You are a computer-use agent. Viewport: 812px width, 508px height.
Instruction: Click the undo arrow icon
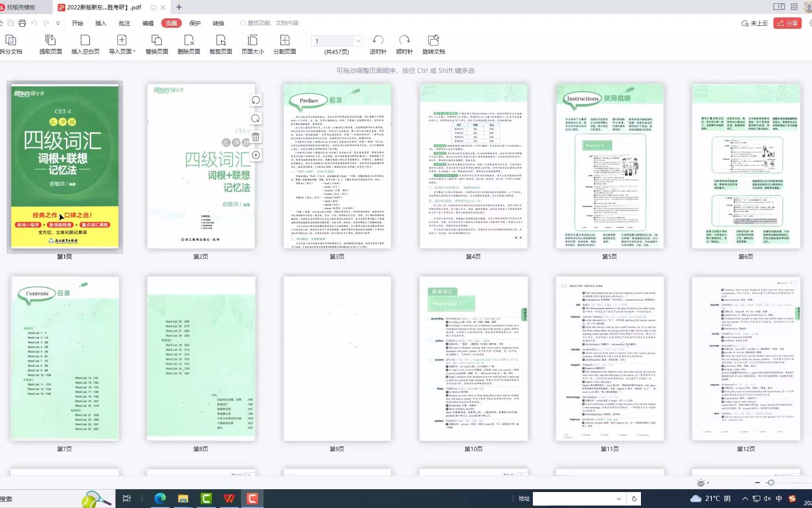coord(34,23)
